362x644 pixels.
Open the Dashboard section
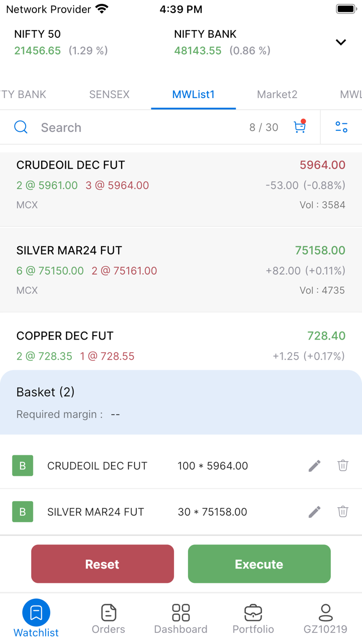coord(180,619)
